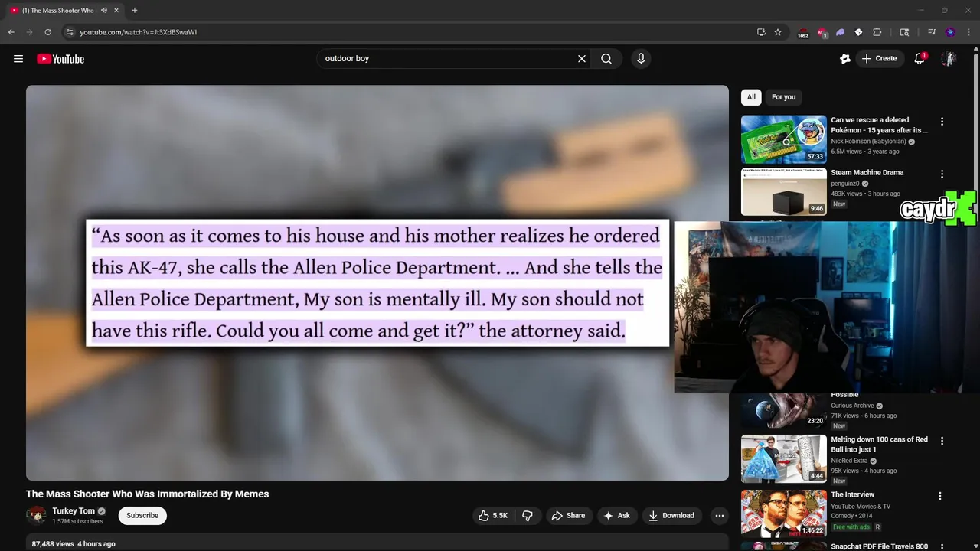Open the Ask AI button
The width and height of the screenshot is (980, 551).
tap(616, 516)
